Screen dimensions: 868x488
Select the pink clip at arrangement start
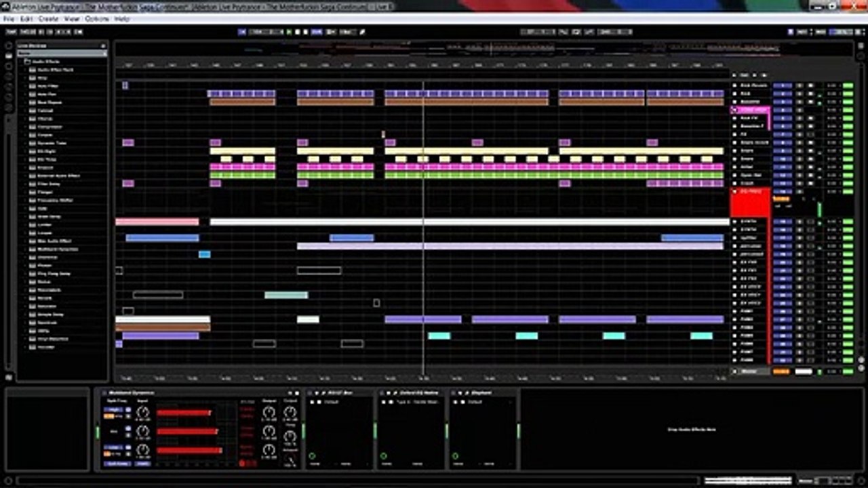pos(157,222)
